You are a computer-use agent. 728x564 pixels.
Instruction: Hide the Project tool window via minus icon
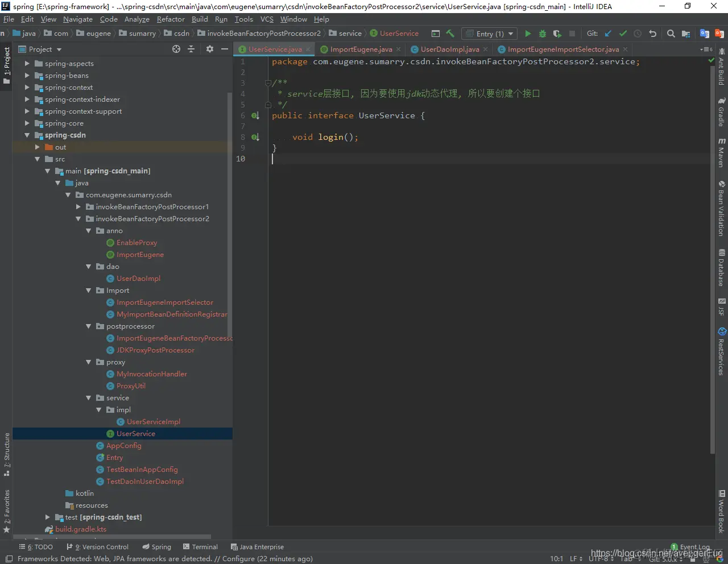225,49
